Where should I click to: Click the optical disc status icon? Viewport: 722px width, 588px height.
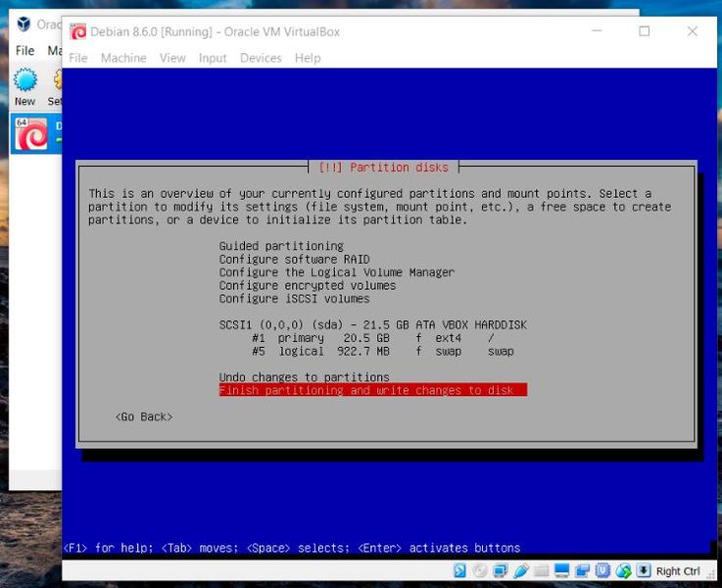(480, 571)
